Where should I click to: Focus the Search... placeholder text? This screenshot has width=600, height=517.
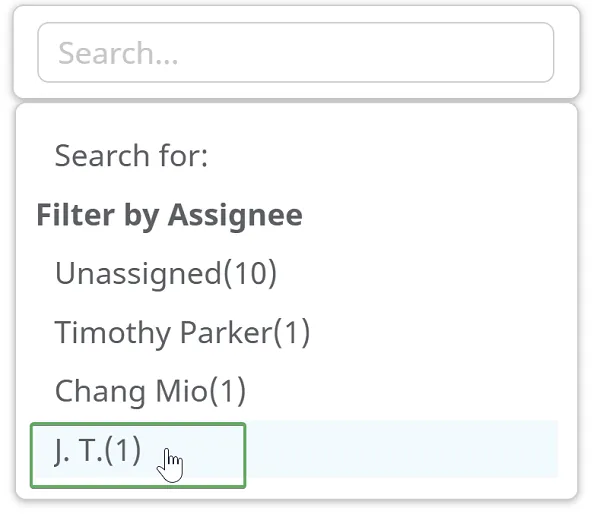click(118, 53)
